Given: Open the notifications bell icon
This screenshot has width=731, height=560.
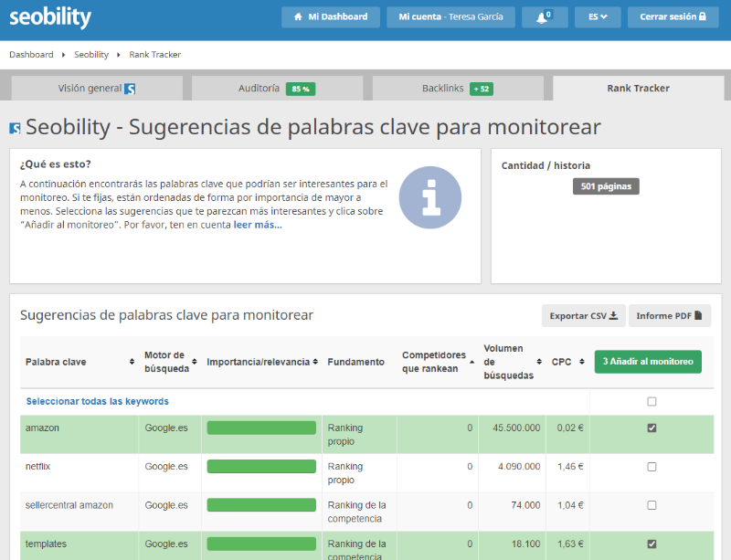Looking at the screenshot, I should click(544, 17).
